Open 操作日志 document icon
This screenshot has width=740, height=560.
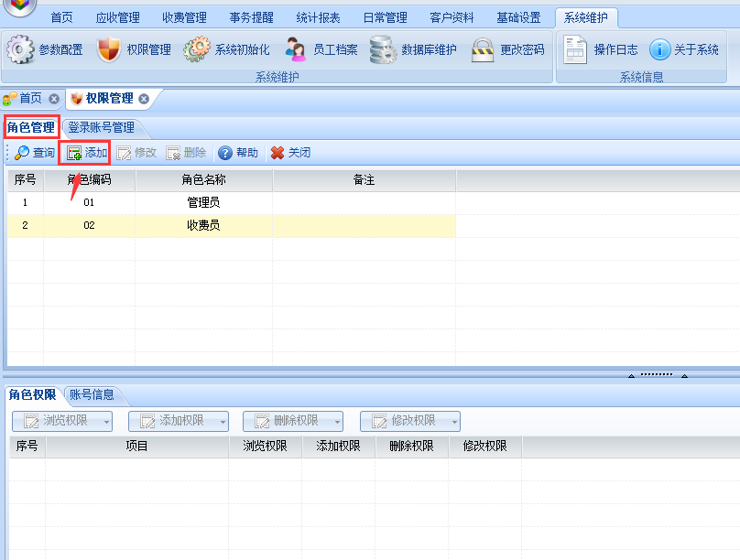tap(575, 49)
